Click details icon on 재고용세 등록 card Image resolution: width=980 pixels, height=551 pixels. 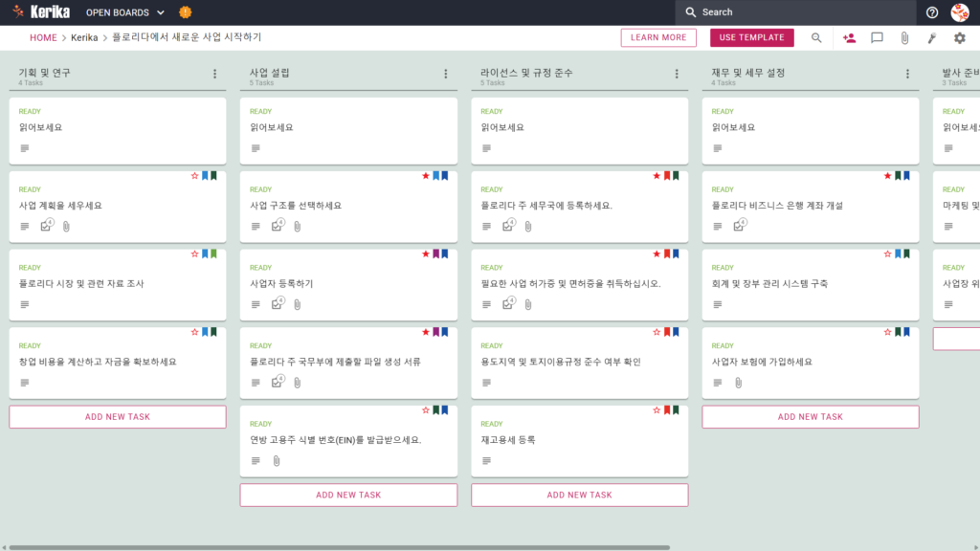tap(487, 460)
